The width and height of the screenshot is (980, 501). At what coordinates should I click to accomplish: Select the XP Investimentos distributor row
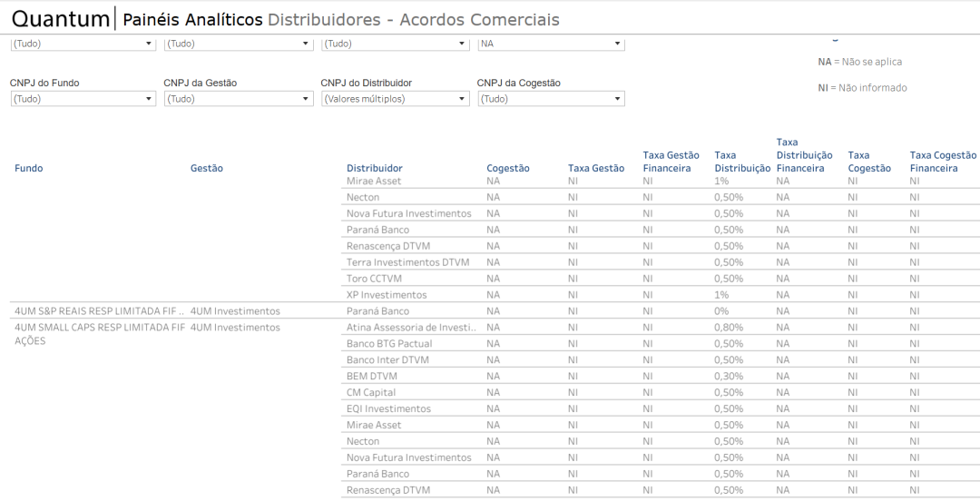[387, 295]
